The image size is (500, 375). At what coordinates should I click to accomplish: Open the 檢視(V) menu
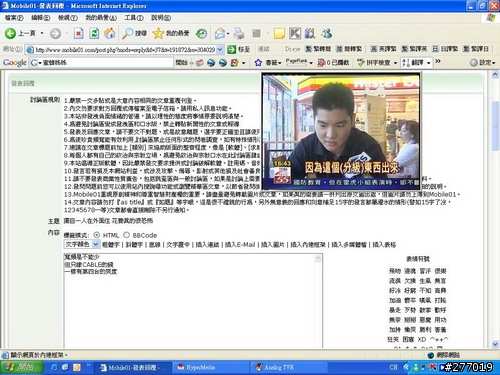(x=68, y=18)
